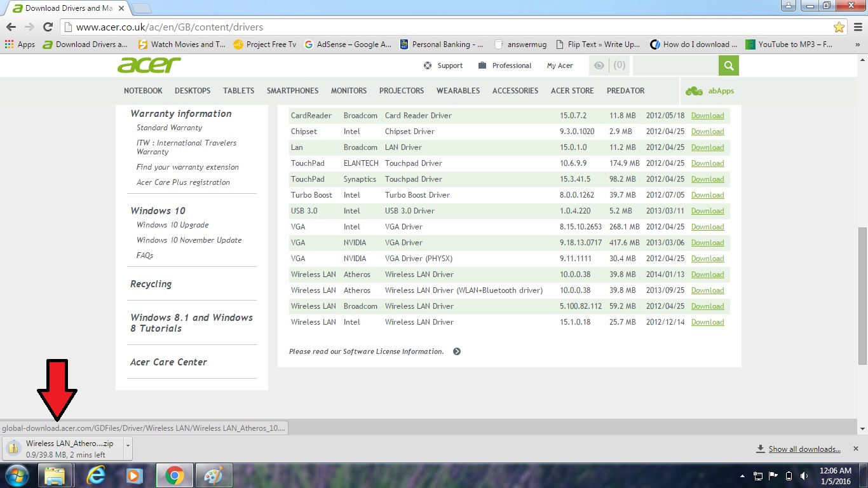Open the Flip Text bookmark
The image size is (868, 488).
click(598, 44)
